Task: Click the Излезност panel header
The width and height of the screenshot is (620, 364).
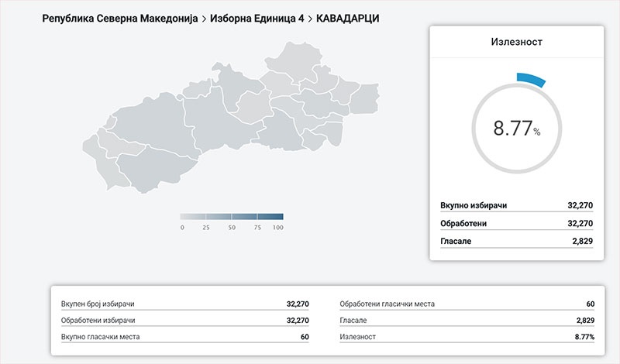Action: tap(516, 42)
